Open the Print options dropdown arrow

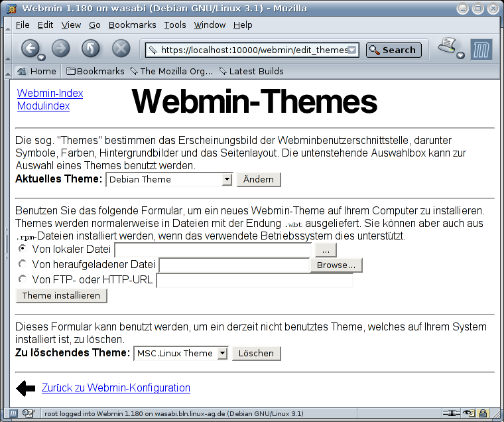[x=461, y=55]
